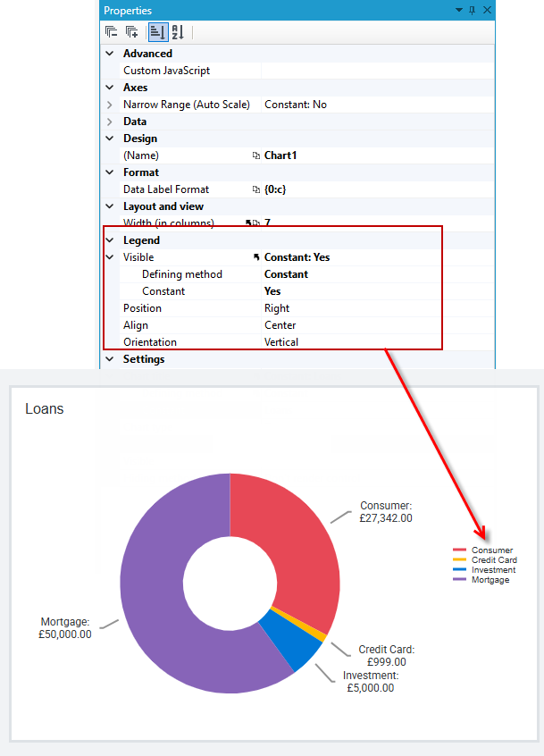The height and width of the screenshot is (756, 544).
Task: Click the Credit Card legend entry
Action: [485, 559]
